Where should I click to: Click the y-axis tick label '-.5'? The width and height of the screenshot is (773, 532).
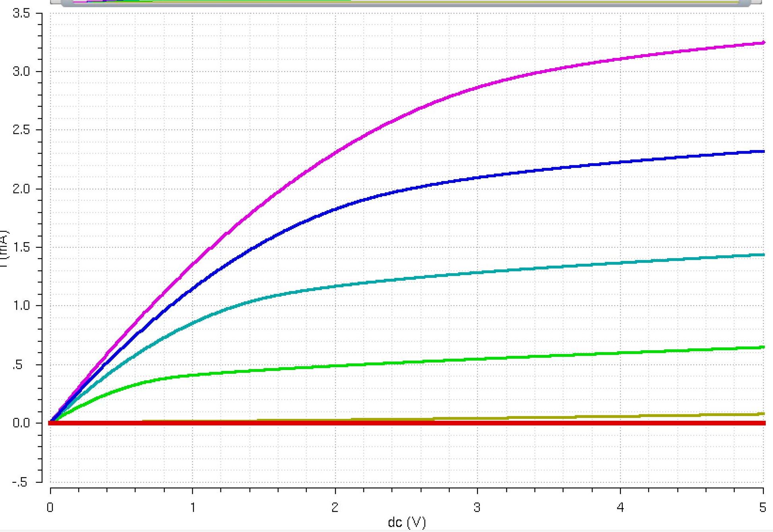pos(19,482)
